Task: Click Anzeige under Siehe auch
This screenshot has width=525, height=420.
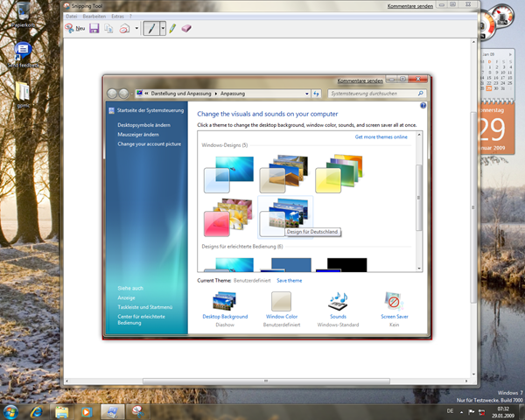Action: tap(126, 297)
